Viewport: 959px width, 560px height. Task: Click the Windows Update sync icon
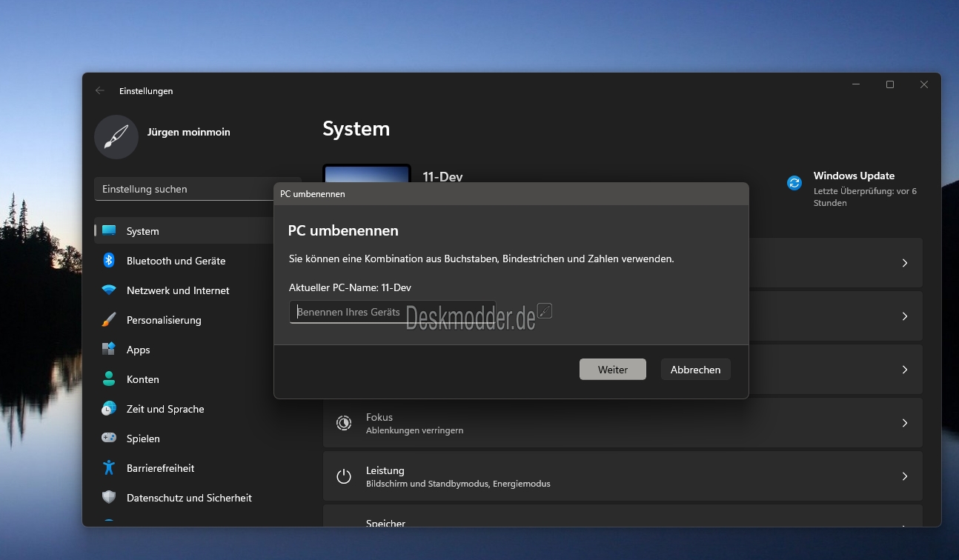[x=794, y=183]
